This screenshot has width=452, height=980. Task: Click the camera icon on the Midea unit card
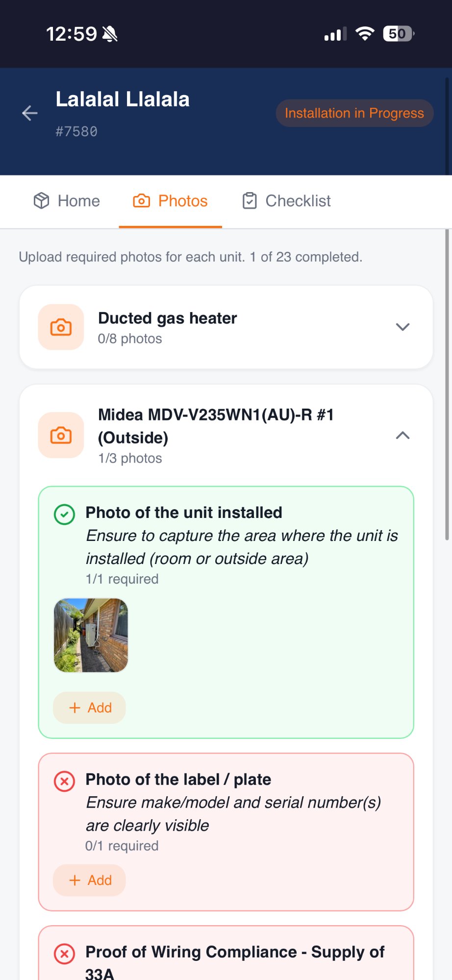click(60, 435)
